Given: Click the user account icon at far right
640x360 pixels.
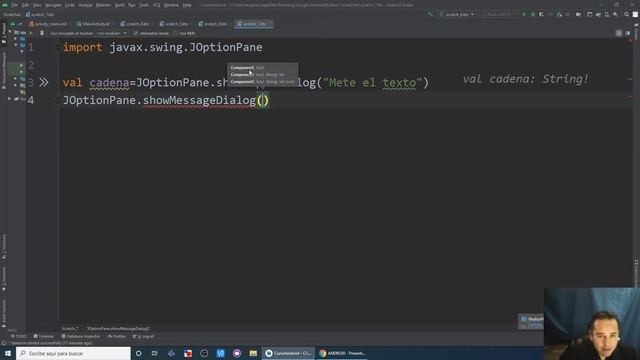Looking at the screenshot, I should (635, 14).
